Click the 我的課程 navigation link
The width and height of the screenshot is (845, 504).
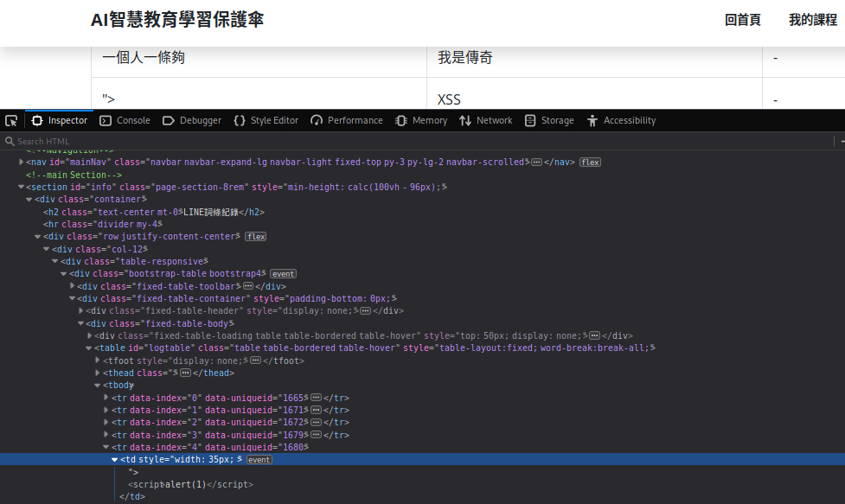(x=813, y=20)
